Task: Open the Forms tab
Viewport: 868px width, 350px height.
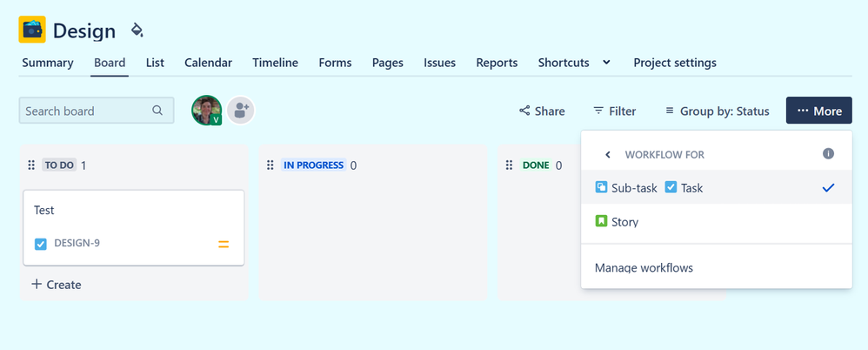Action: point(335,63)
